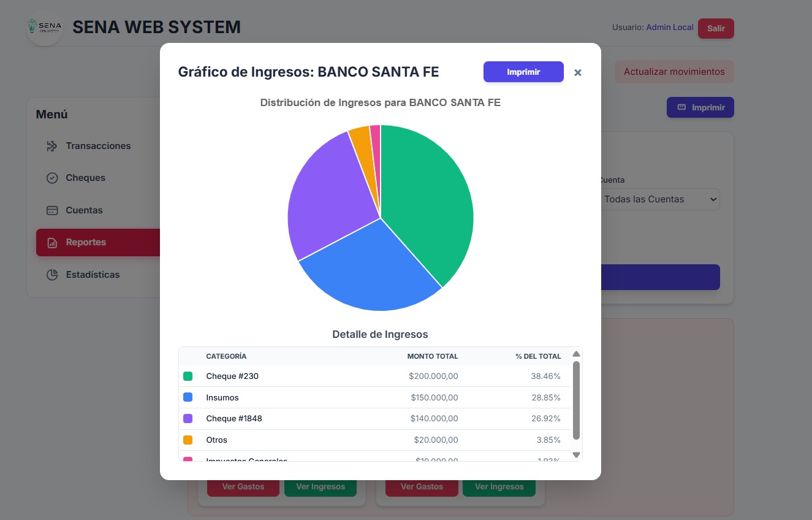Click the green swatch for Cheque #230
Screen dimensions: 812x520
coord(188,376)
